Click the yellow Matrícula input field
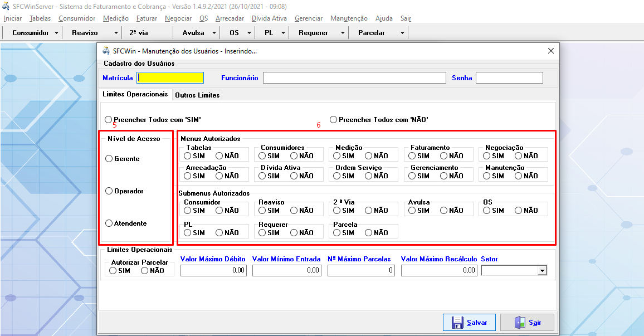 170,78
